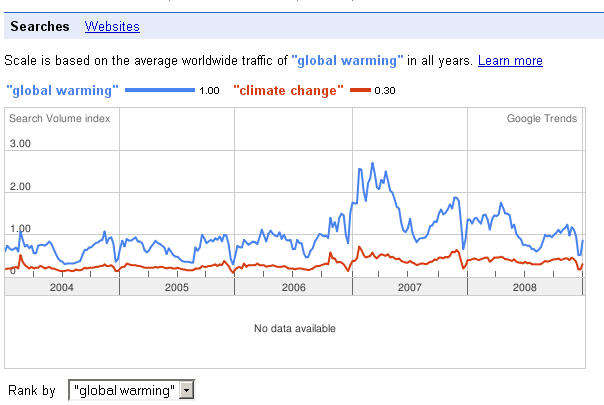Click the 3.00 gridline axis label
The width and height of the screenshot is (604, 405).
20,144
